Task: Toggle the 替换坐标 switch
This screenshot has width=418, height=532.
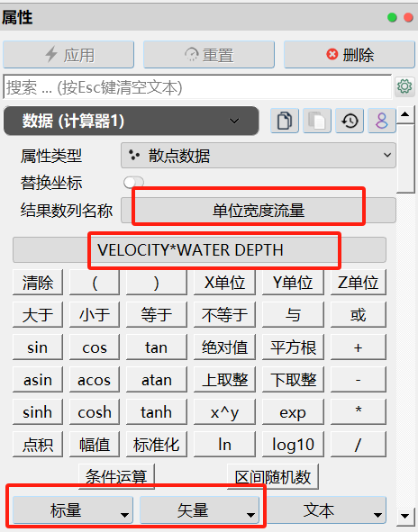Action: click(134, 182)
